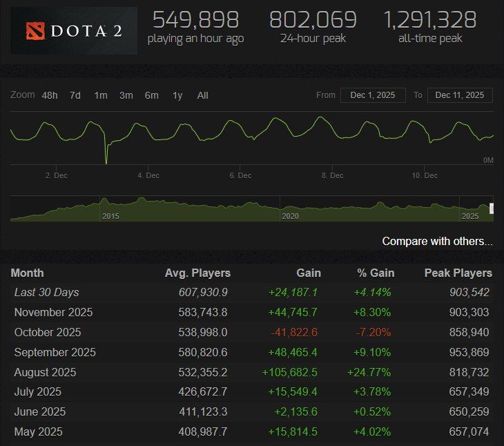Click the 2015 label in the navigator timeline
This screenshot has width=504, height=446.
coord(110,216)
